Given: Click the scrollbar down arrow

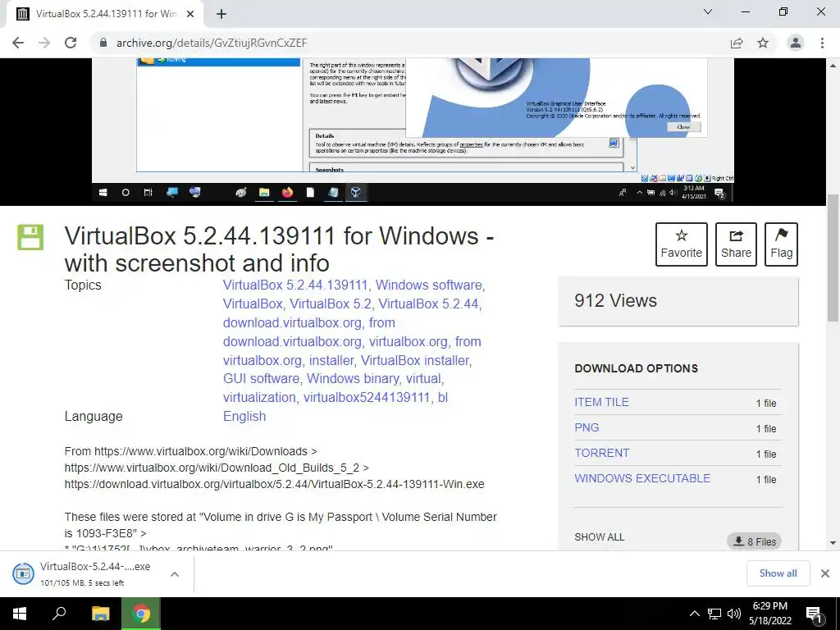Looking at the screenshot, I should click(x=833, y=543).
